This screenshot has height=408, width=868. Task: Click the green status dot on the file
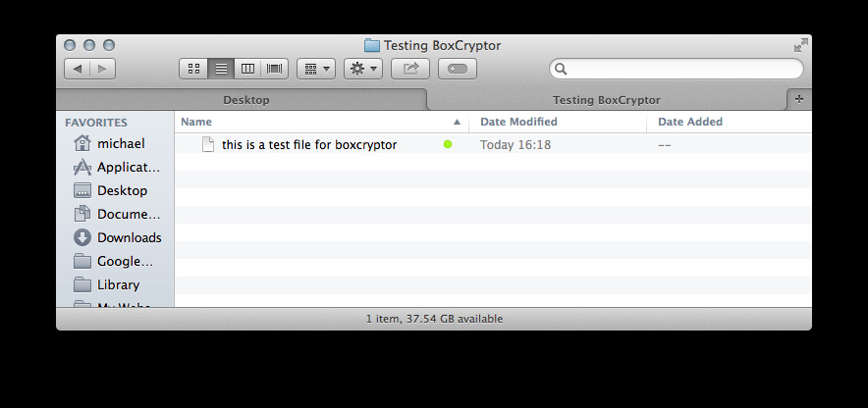click(448, 144)
